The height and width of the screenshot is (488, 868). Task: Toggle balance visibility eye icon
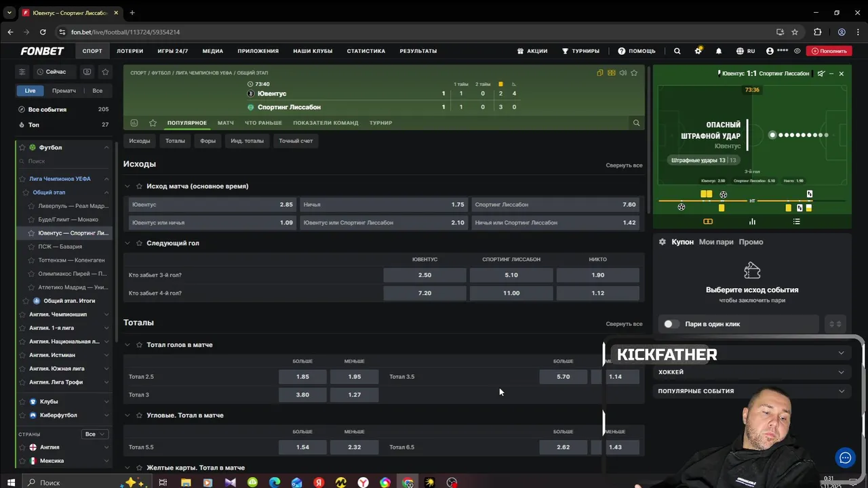797,51
